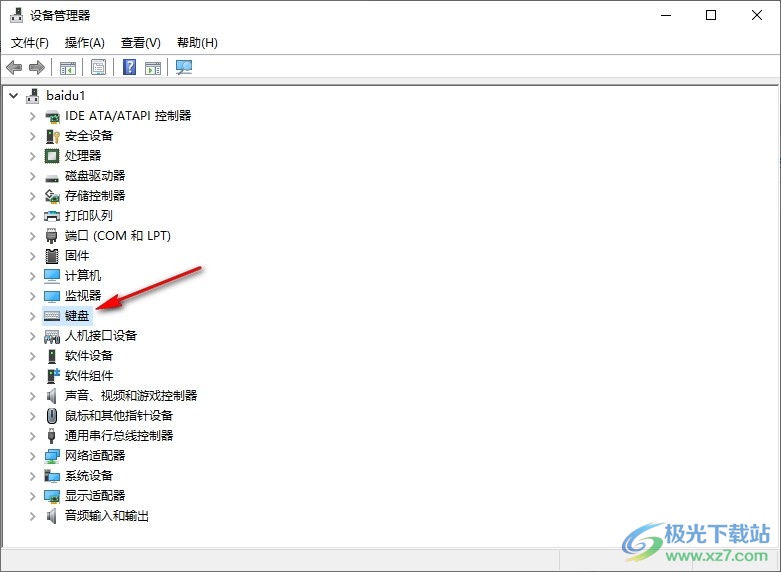Image resolution: width=781 pixels, height=572 pixels.
Task: Select the 监视器 label
Action: pyautogui.click(x=83, y=295)
